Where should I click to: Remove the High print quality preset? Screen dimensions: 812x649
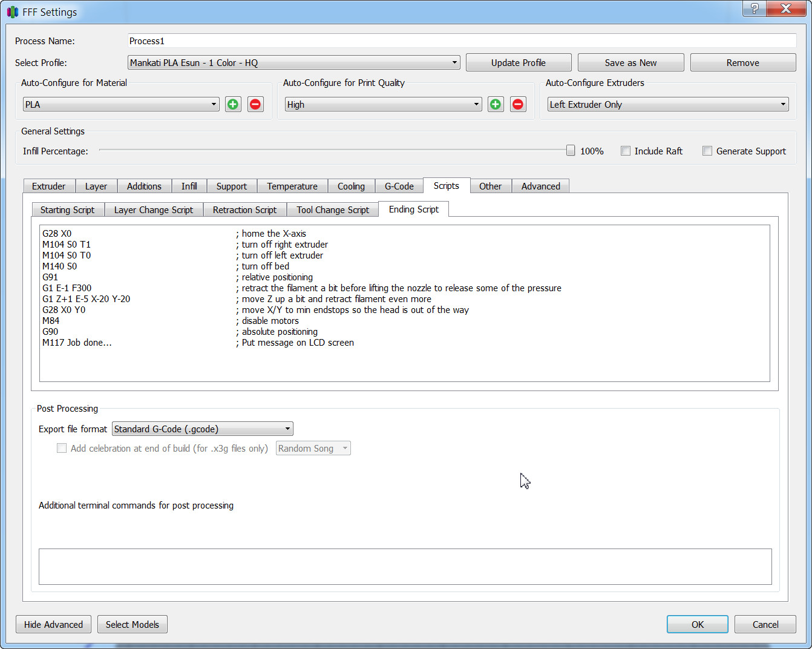pyautogui.click(x=518, y=104)
